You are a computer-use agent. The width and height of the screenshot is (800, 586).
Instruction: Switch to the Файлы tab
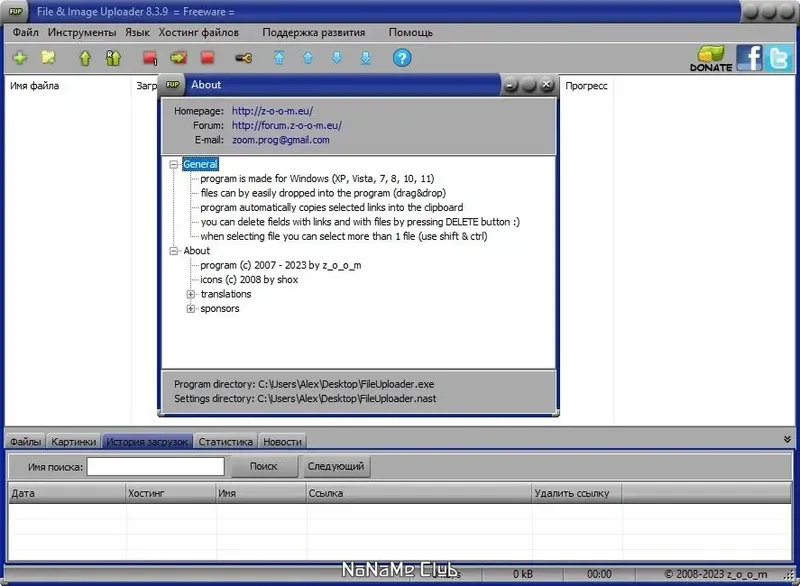point(26,442)
